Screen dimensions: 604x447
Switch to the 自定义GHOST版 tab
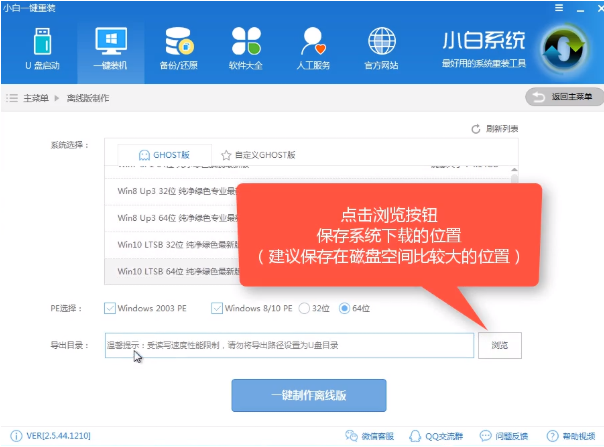click(258, 155)
